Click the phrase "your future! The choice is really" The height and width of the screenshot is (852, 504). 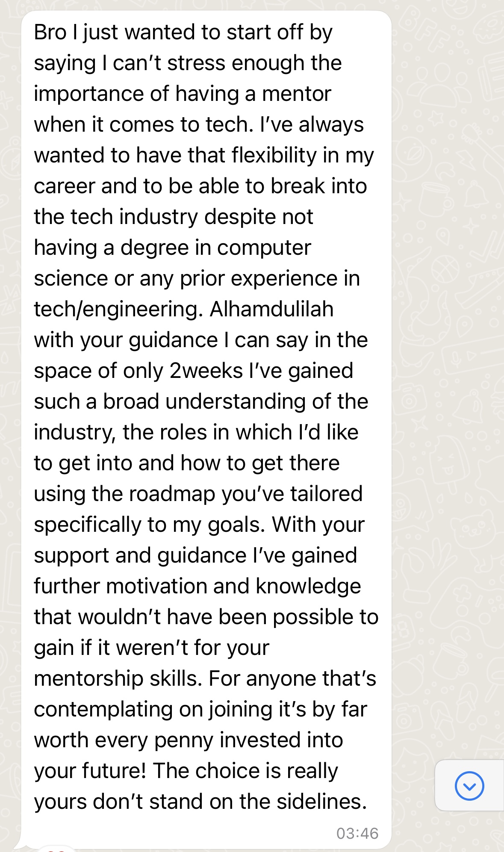[186, 771]
